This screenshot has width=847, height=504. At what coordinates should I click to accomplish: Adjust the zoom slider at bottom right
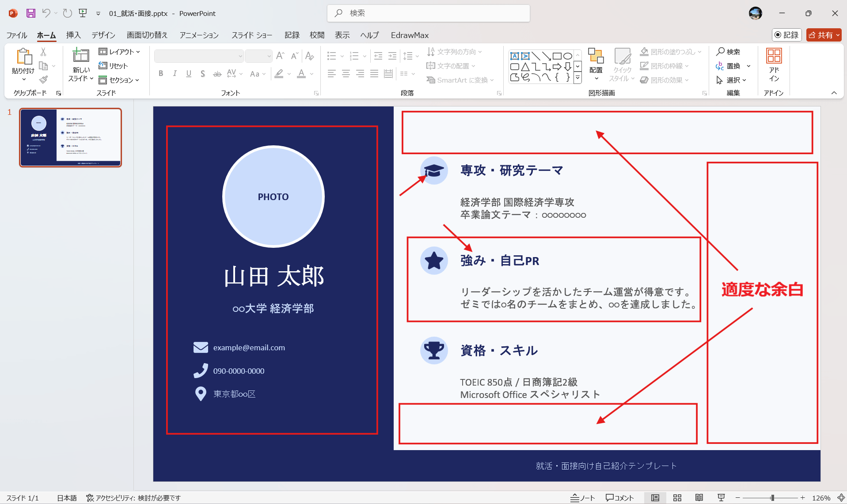click(x=772, y=497)
